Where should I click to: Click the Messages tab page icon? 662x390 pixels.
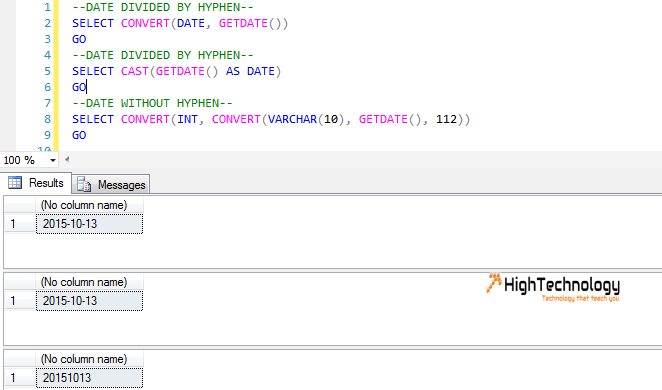pos(84,184)
